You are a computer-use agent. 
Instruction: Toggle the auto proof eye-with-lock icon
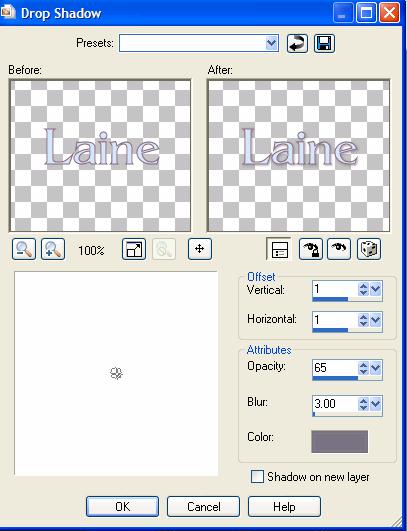(310, 249)
